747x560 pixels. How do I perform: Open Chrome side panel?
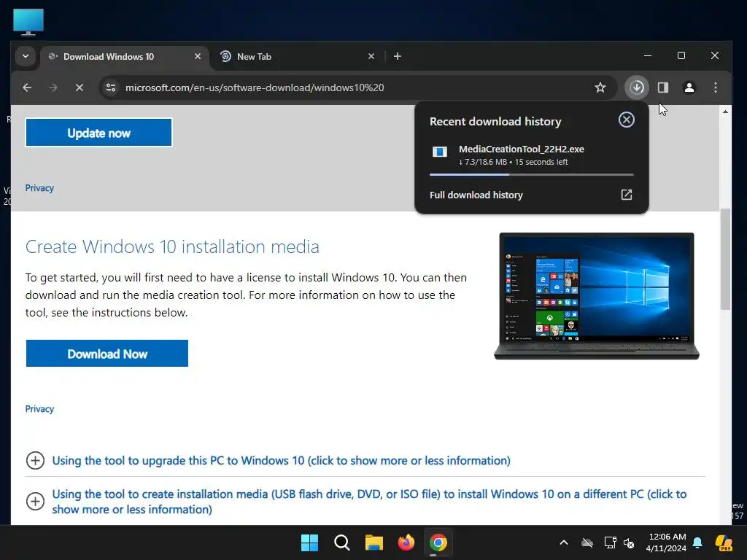click(x=663, y=87)
